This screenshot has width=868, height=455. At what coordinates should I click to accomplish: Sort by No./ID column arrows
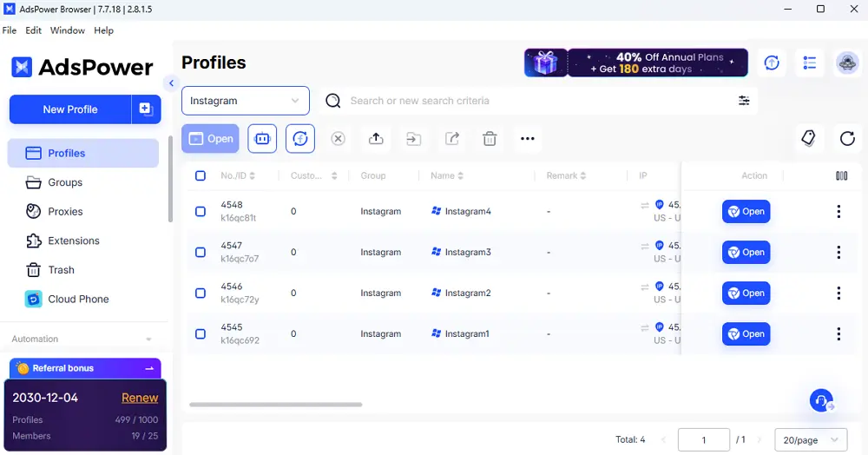(253, 175)
